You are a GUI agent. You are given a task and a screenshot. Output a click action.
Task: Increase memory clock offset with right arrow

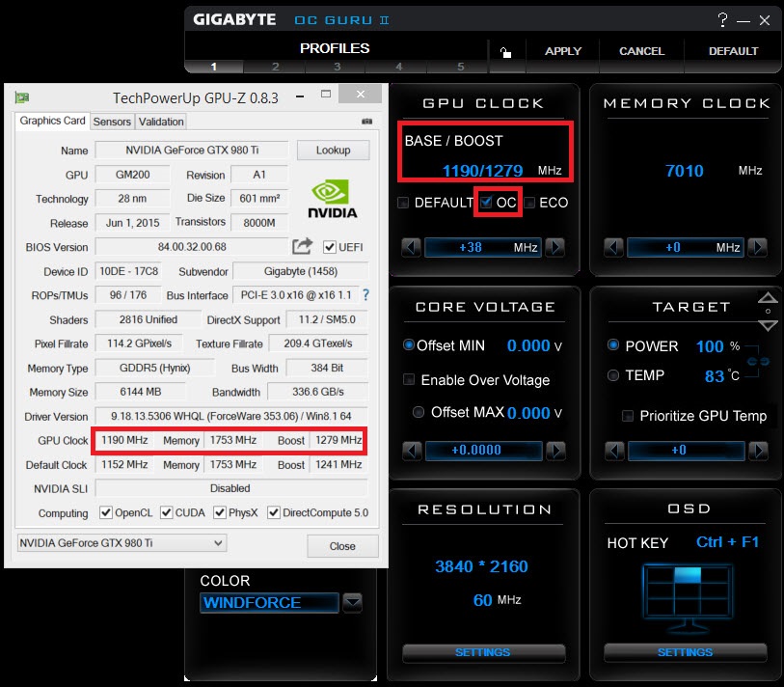[758, 247]
